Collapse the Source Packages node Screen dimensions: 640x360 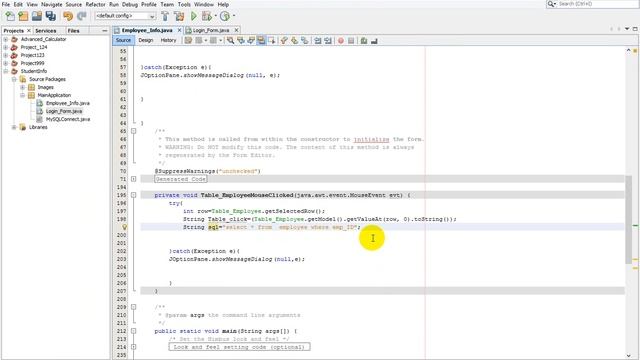click(x=14, y=79)
